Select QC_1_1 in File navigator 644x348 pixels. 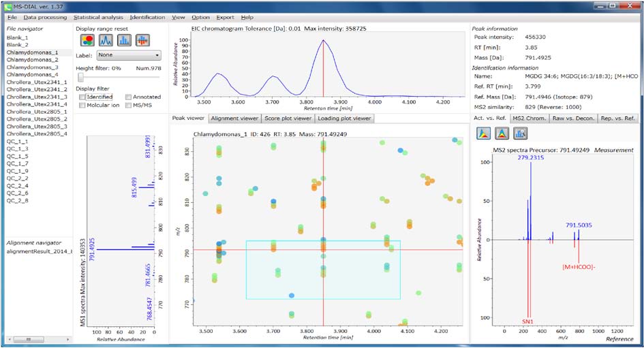pos(17,142)
